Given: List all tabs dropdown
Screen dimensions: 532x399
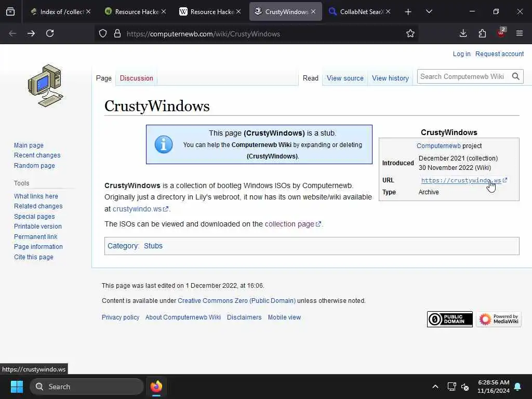Looking at the screenshot, I should (x=429, y=11).
